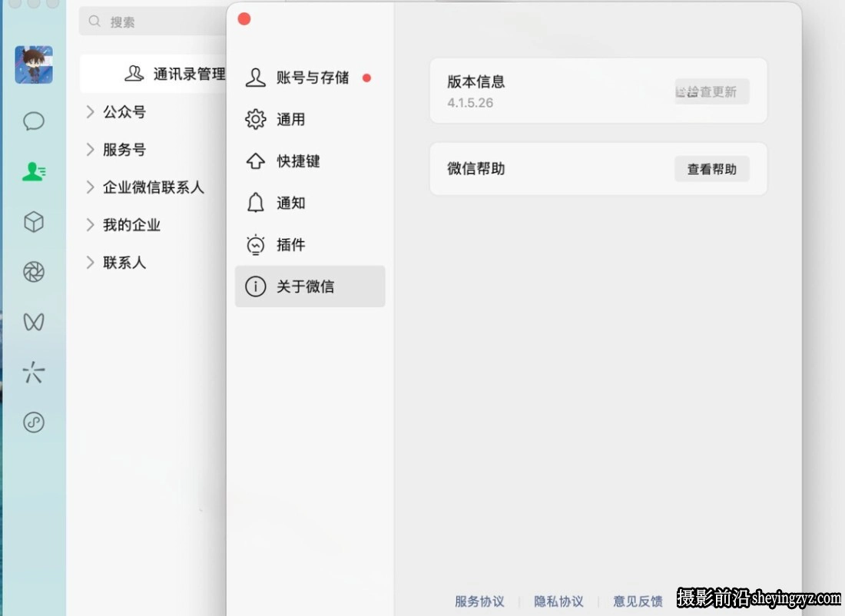The image size is (845, 616).
Task: Click version number 4.1.5.26
Action: click(x=470, y=103)
